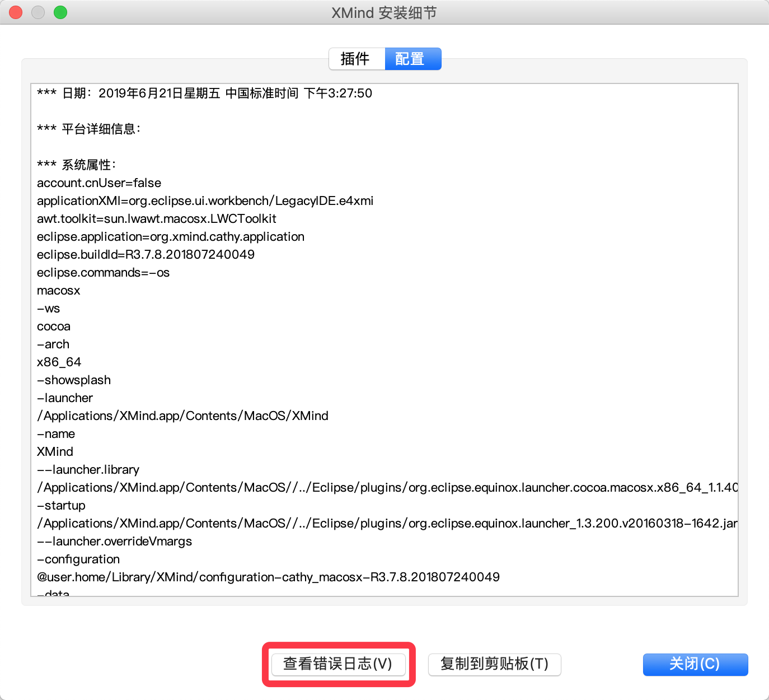Click the /Applications/XMind.app/Contents/MacOS/XMind path line

(x=182, y=416)
